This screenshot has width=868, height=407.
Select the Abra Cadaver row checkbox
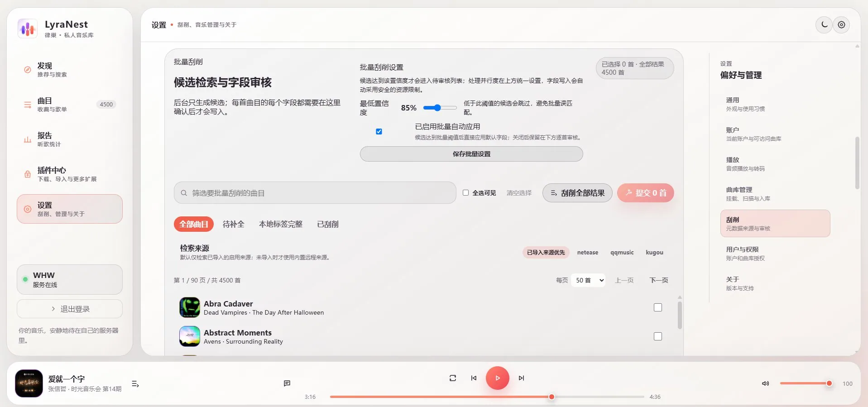[x=658, y=307]
